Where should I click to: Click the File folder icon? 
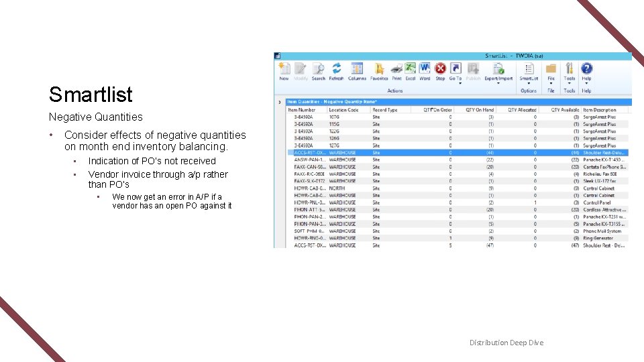tap(551, 68)
